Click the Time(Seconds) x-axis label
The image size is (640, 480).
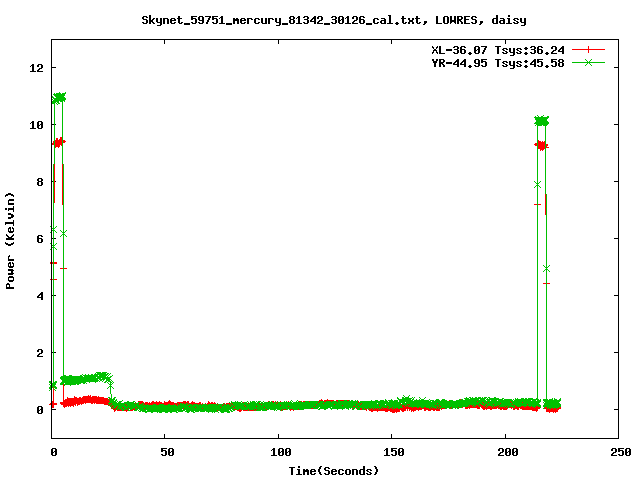pyautogui.click(x=334, y=471)
